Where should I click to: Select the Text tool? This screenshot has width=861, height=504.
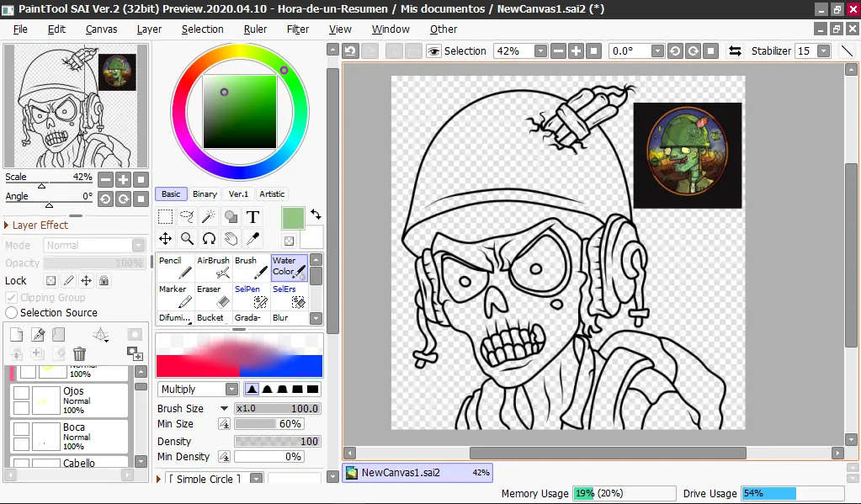[252, 217]
